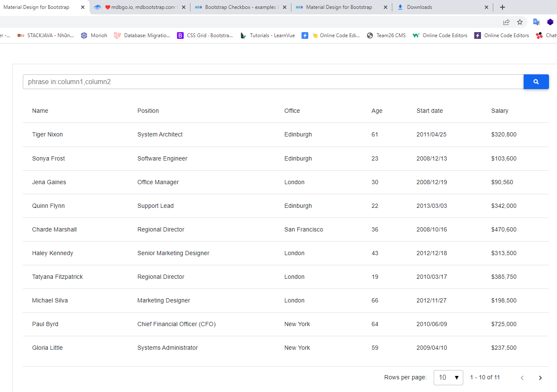Open the STACKJAVA bookmark

click(x=46, y=35)
